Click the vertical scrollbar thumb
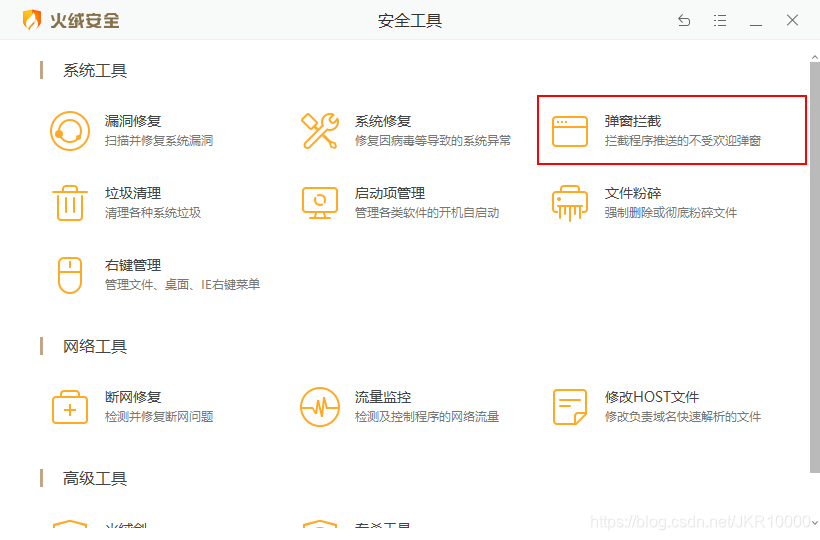Viewport: 820px width, 540px height. pos(815,267)
